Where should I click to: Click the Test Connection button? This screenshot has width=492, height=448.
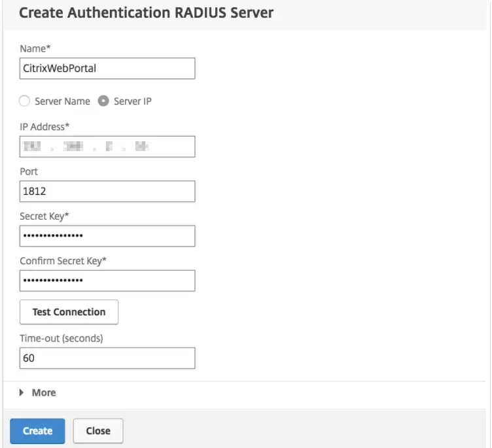pos(69,312)
